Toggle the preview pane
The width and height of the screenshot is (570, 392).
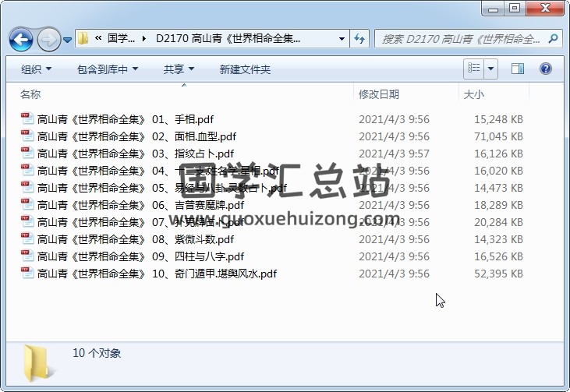(517, 69)
